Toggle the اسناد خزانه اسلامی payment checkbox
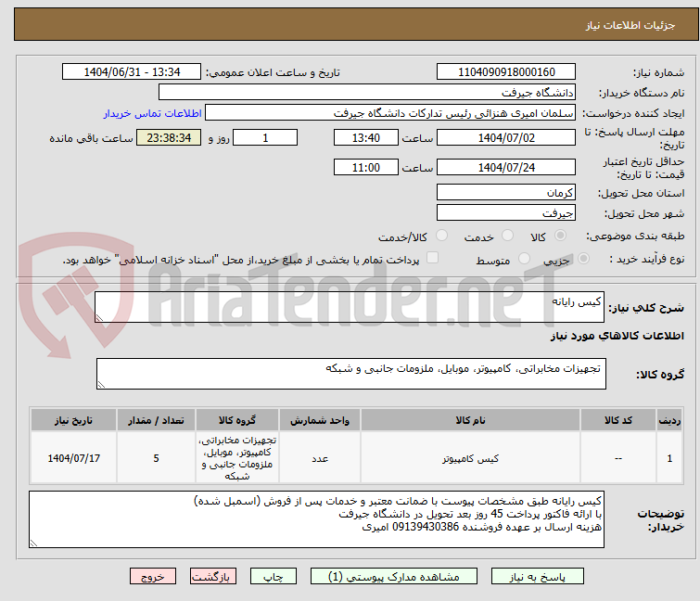The image size is (700, 601). [432, 258]
